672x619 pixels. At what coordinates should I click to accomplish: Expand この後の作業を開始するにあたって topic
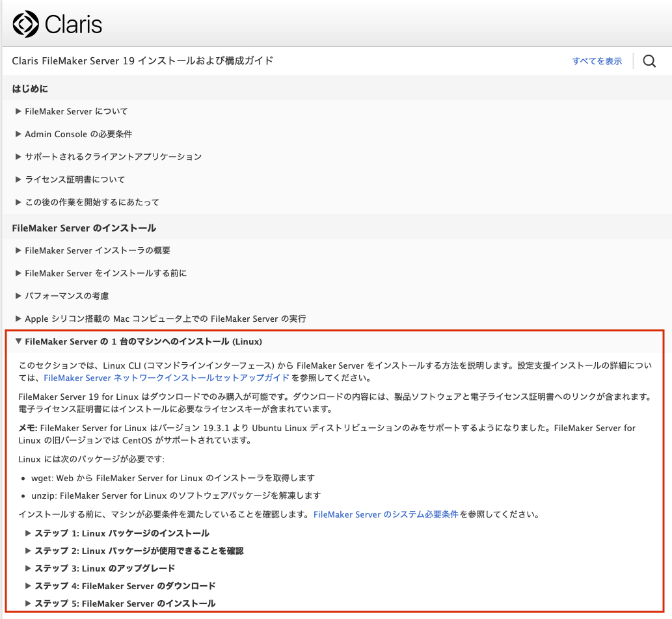(x=91, y=202)
